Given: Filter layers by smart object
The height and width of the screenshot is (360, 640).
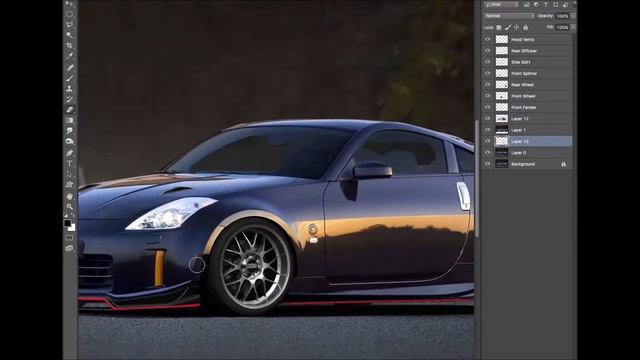Looking at the screenshot, I should coord(565,4).
